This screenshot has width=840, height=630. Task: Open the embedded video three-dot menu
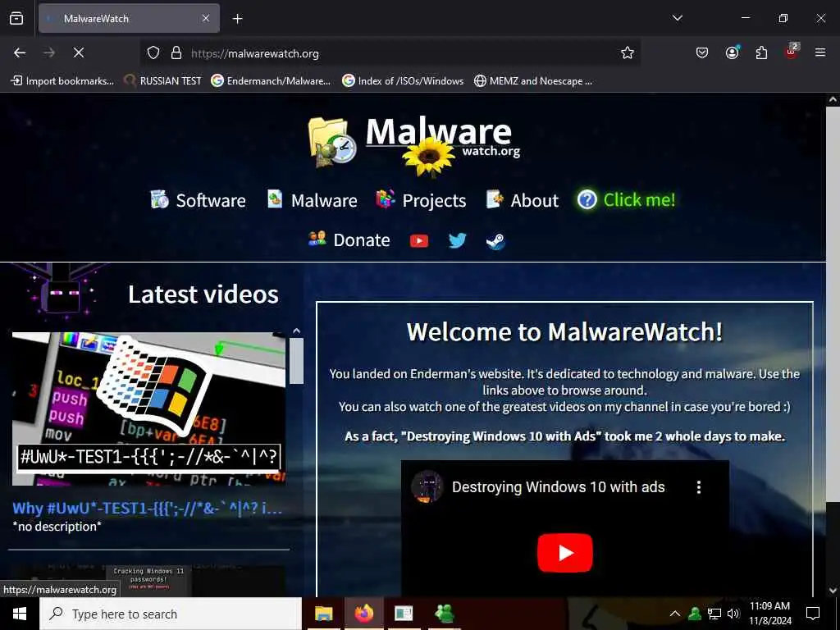tap(699, 487)
